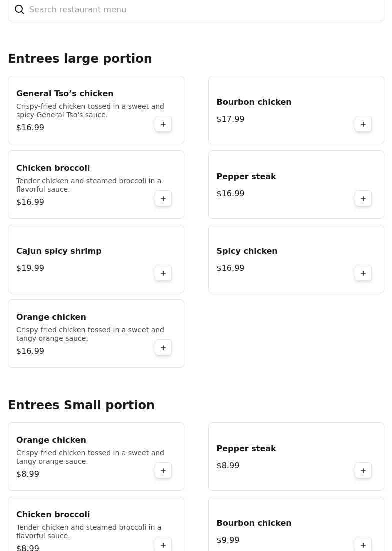Add large Orange chicken $16.99 with plus
The image size is (392, 551).
point(163,348)
